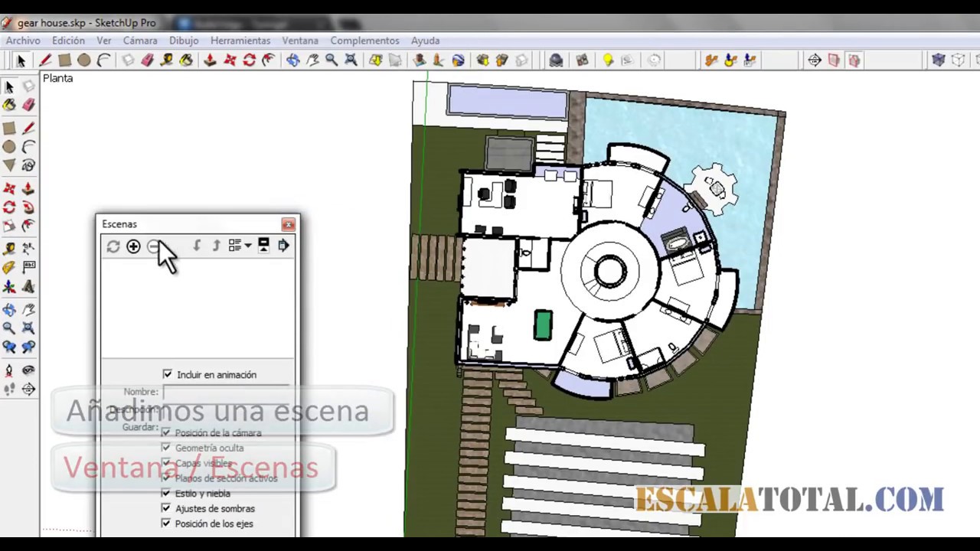Screen dimensions: 980x551
Task: Select the Look Around eye tool
Action: coord(28,370)
